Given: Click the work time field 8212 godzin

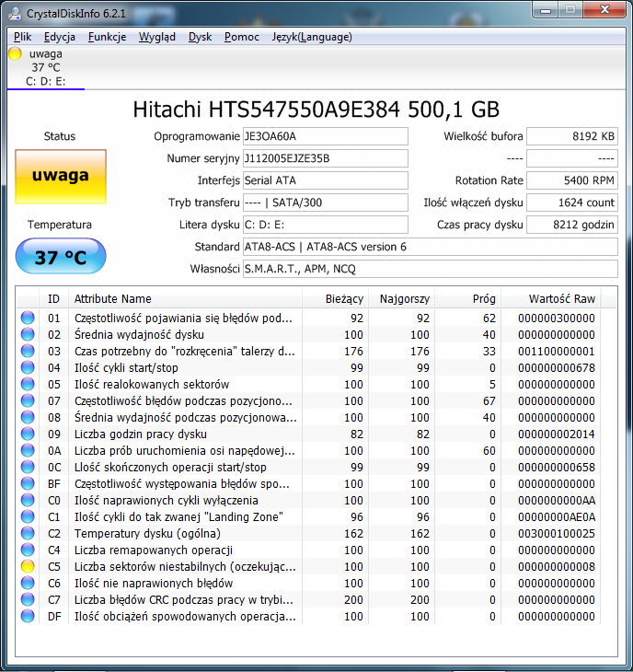Looking at the screenshot, I should [571, 225].
